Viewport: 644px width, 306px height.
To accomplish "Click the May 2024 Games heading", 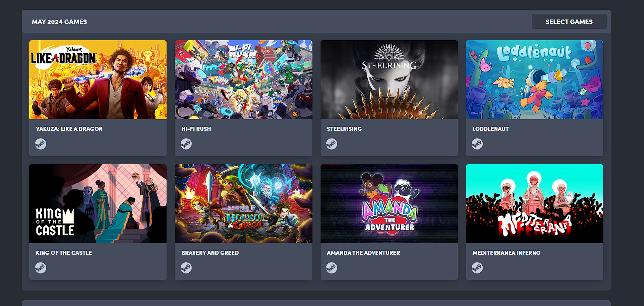I will click(59, 22).
